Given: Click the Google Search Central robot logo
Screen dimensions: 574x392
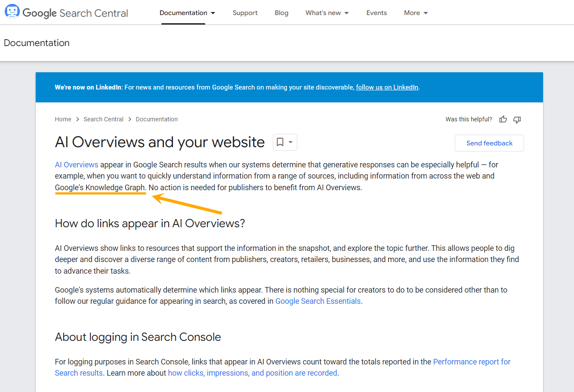Looking at the screenshot, I should click(x=12, y=11).
